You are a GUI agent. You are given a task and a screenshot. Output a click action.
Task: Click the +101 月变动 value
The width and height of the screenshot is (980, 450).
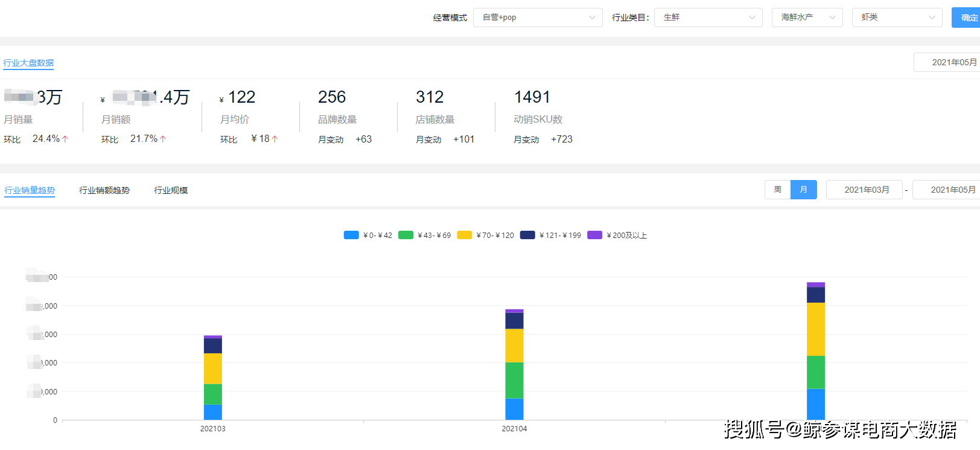tap(463, 140)
